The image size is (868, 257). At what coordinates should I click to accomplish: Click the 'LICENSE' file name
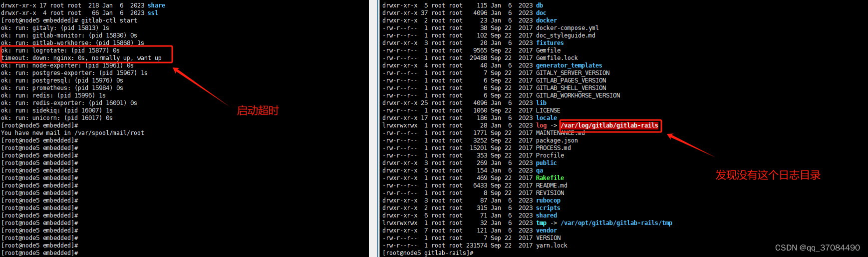[548, 110]
